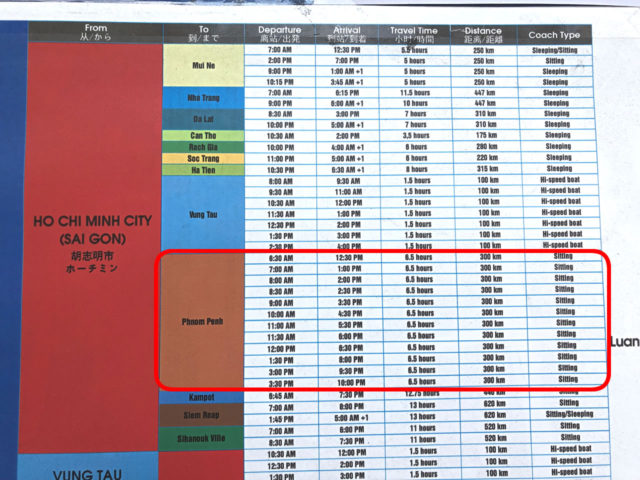The width and height of the screenshot is (640, 480).
Task: Choose the Rach Gia destination cell
Action: [204, 147]
